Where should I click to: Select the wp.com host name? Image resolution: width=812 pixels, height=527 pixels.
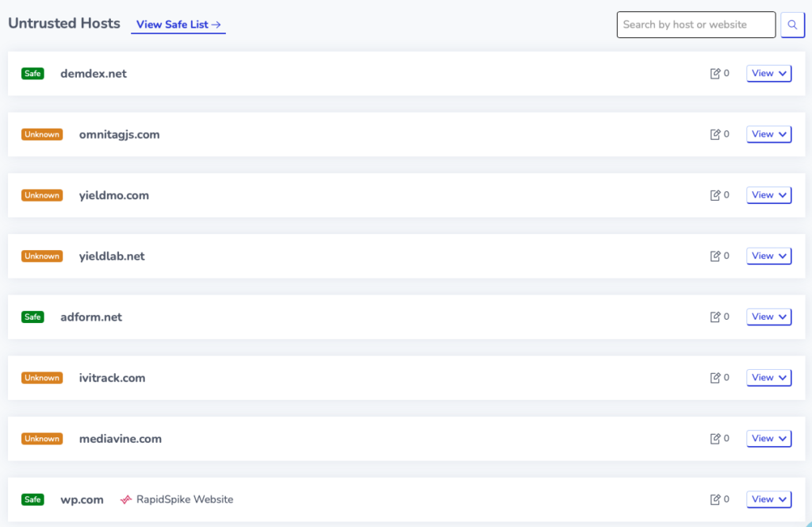pyautogui.click(x=82, y=500)
